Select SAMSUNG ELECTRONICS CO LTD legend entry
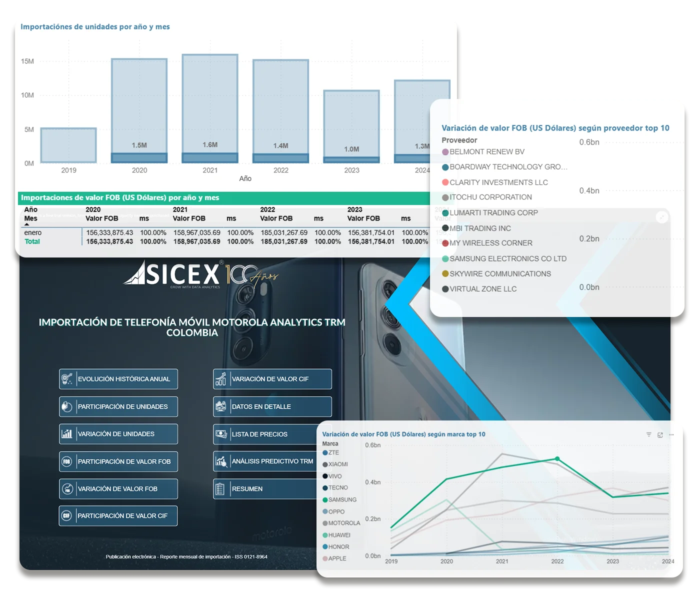This screenshot has height=616, width=700. point(504,258)
